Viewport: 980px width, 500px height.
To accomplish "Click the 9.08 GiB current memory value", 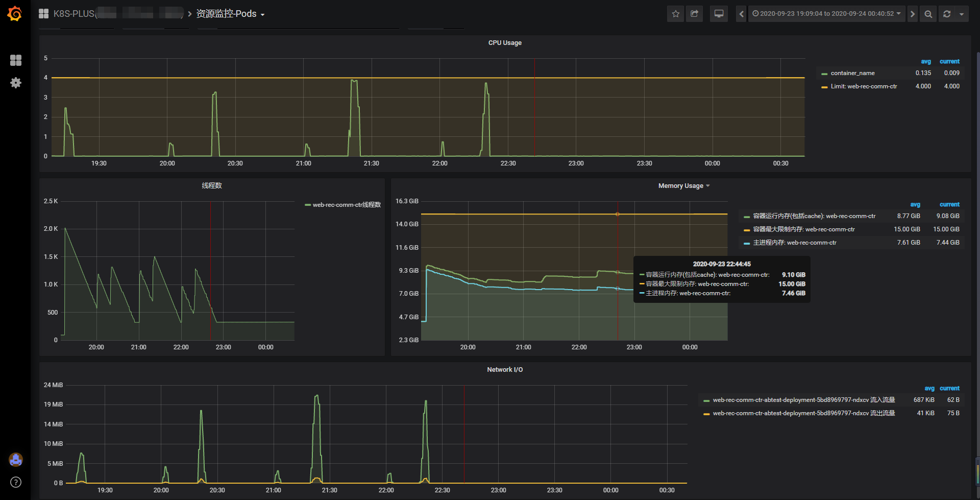I will (948, 216).
